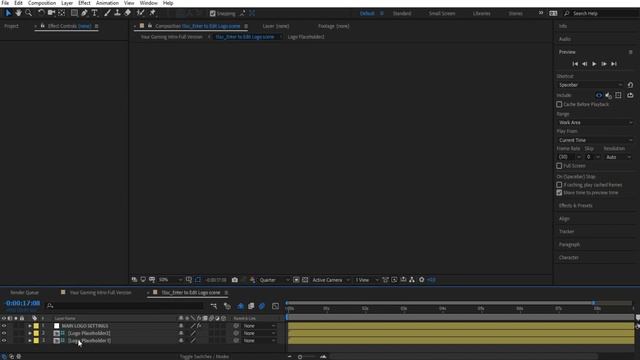This screenshot has height=360, width=640.
Task: Uncheck Move time to preview time
Action: [x=559, y=193]
